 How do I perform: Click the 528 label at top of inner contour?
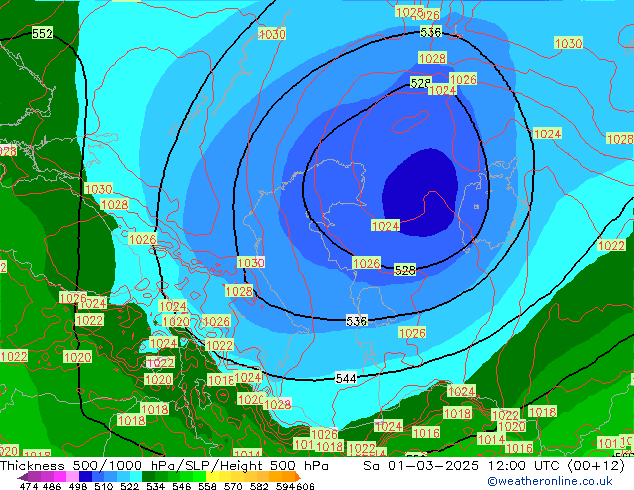tap(420, 83)
